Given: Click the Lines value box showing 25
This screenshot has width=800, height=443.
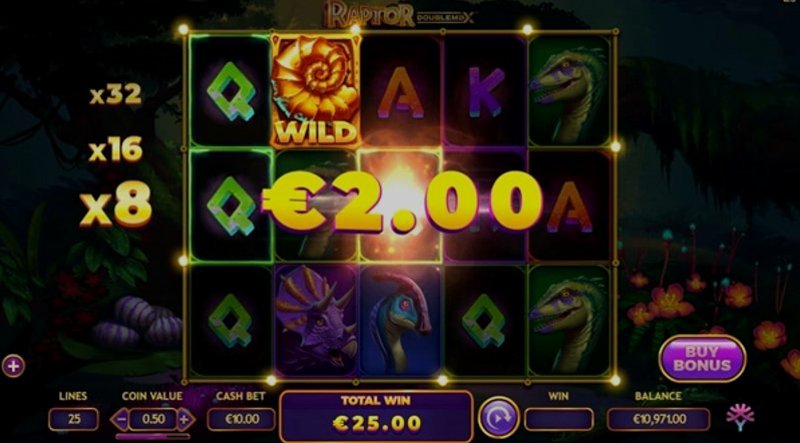Looking at the screenshot, I should [x=73, y=419].
